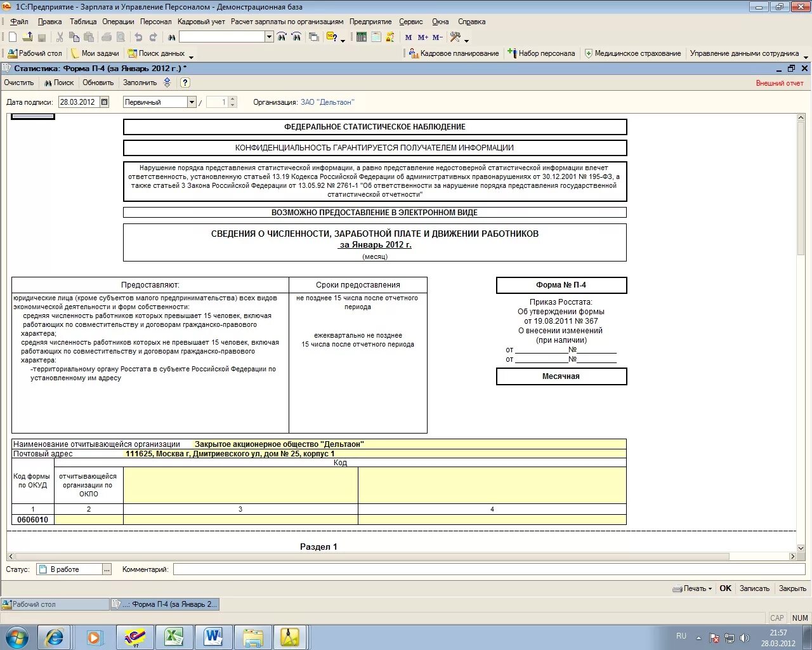Open Excel from the Windows taskbar
Viewport: 812px width, 650px height.
coord(174,637)
